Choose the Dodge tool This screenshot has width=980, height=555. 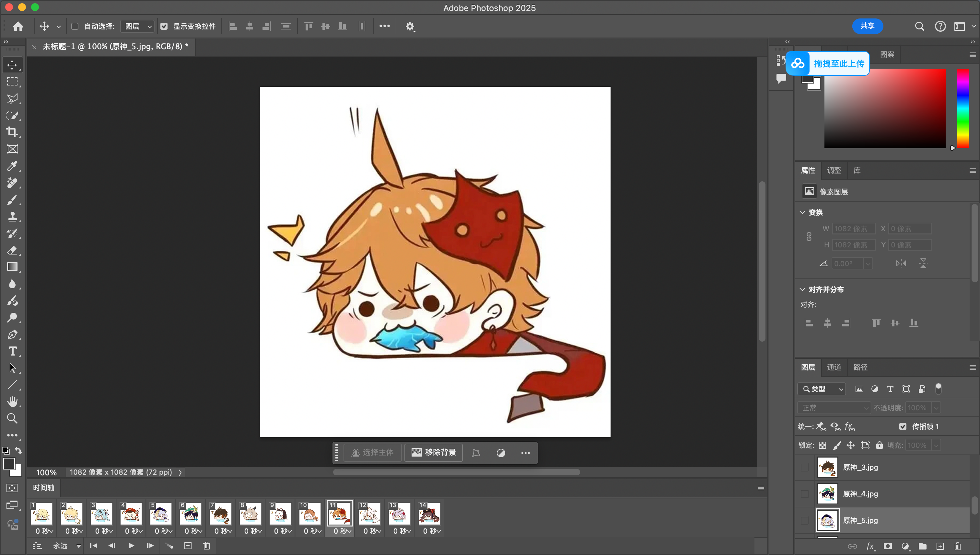click(x=12, y=318)
